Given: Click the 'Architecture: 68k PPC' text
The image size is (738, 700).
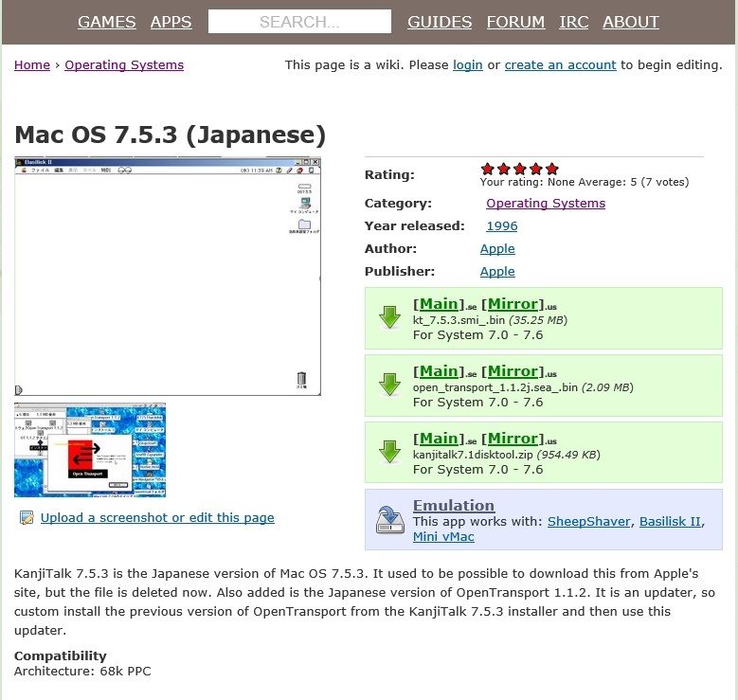Looking at the screenshot, I should click(82, 672).
